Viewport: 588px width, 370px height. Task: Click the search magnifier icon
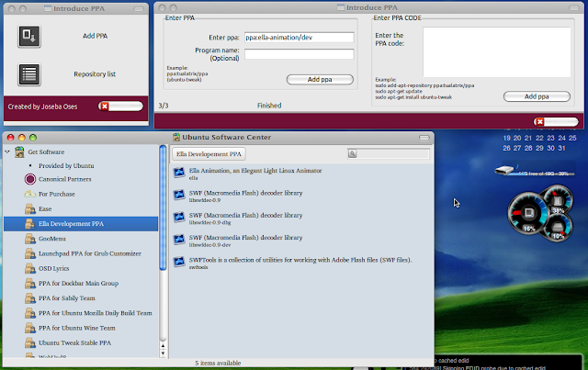[x=352, y=153]
